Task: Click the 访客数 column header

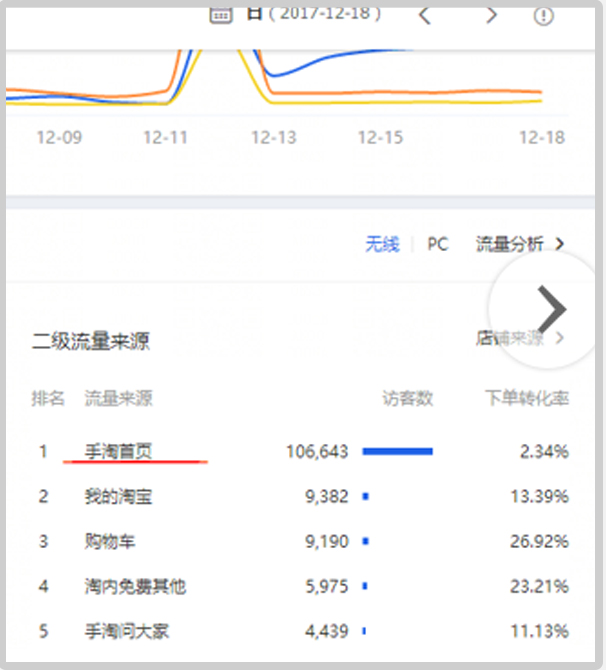Action: pyautogui.click(x=408, y=399)
